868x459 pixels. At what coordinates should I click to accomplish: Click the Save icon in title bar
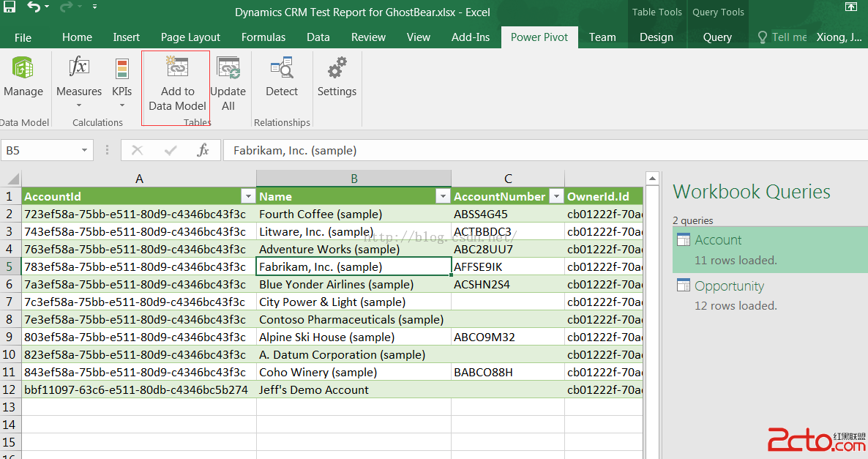click(x=10, y=7)
